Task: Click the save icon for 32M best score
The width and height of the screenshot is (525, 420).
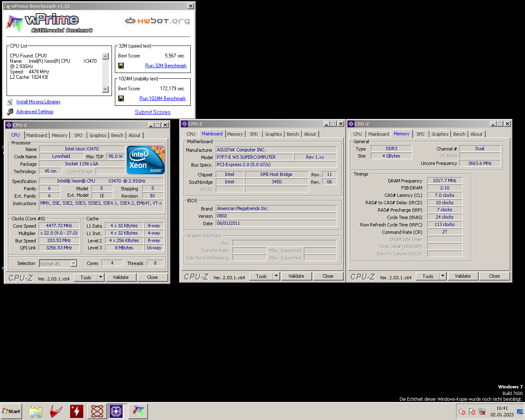Action: 121,66
